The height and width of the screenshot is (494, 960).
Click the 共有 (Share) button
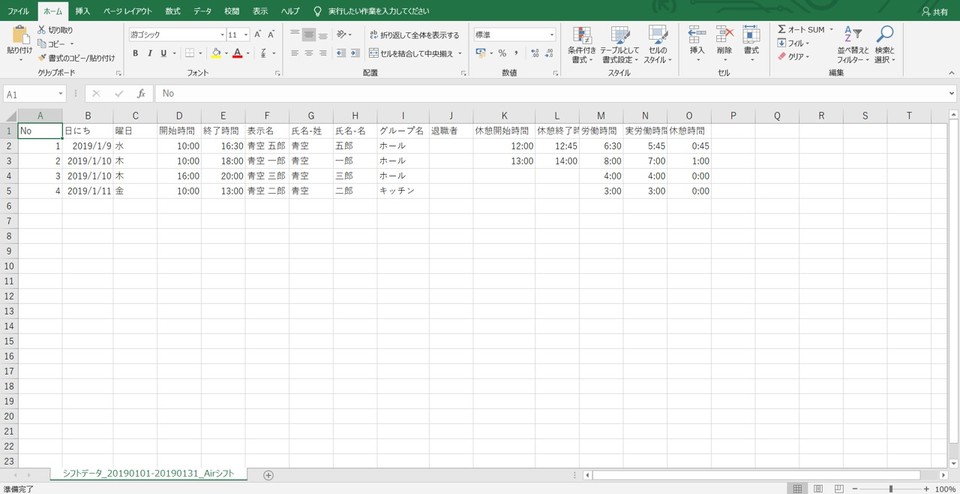point(934,10)
